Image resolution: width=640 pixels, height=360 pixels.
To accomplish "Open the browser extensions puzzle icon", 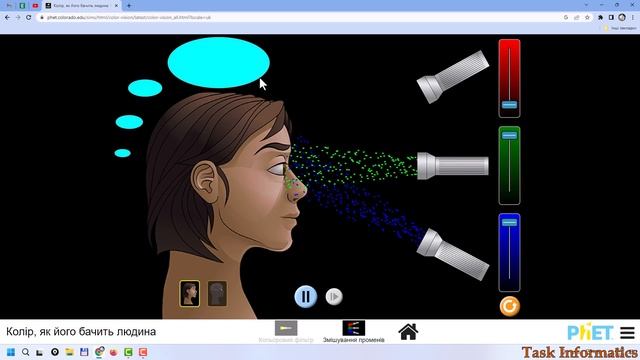I will 600,18.
